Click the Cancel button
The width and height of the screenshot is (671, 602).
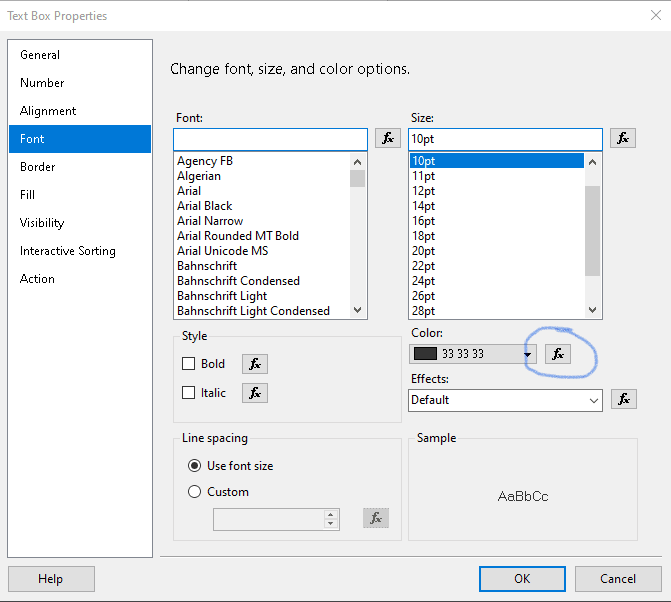coord(617,579)
